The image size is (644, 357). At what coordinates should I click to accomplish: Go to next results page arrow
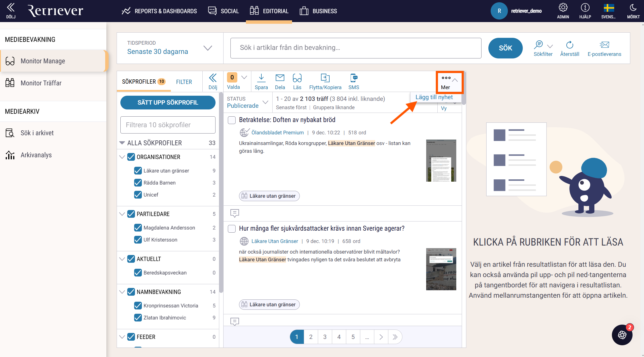pyautogui.click(x=381, y=337)
